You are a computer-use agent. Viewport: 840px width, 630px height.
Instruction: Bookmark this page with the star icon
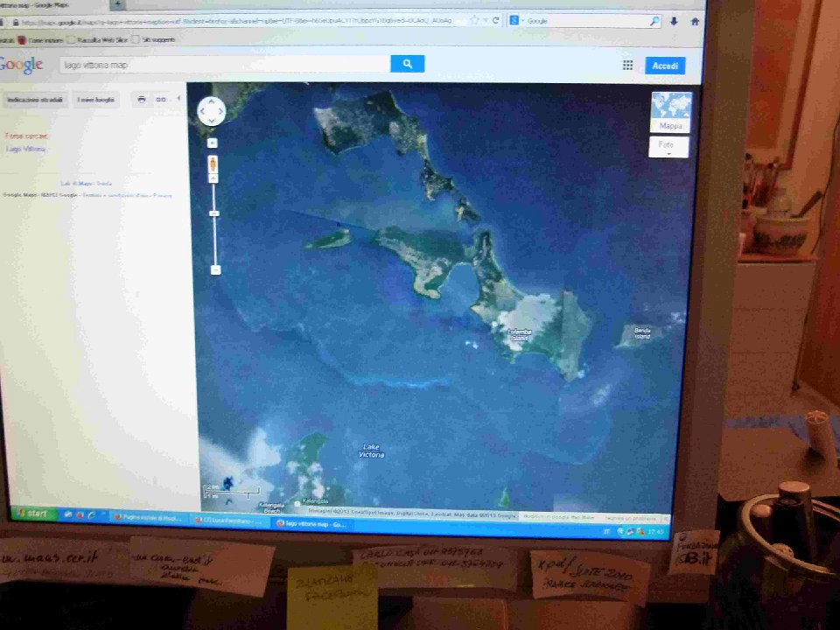tap(474, 20)
